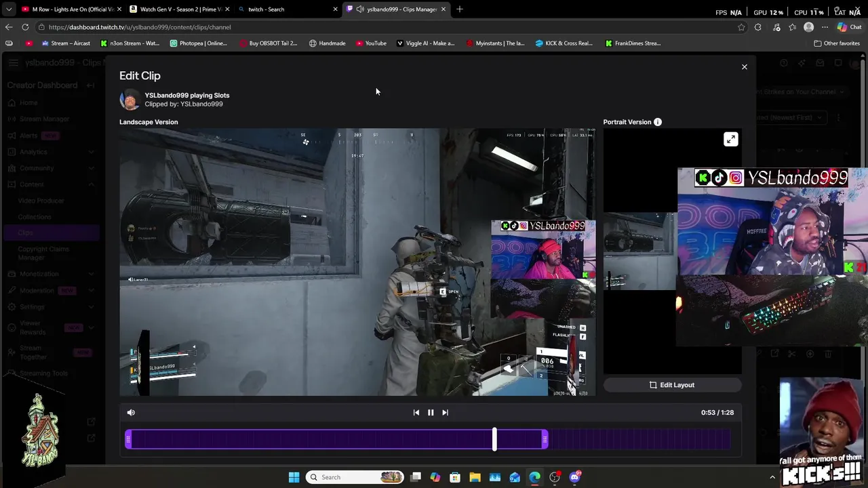Open the Stream – Aircast bookmark
The width and height of the screenshot is (868, 488).
coord(66,43)
